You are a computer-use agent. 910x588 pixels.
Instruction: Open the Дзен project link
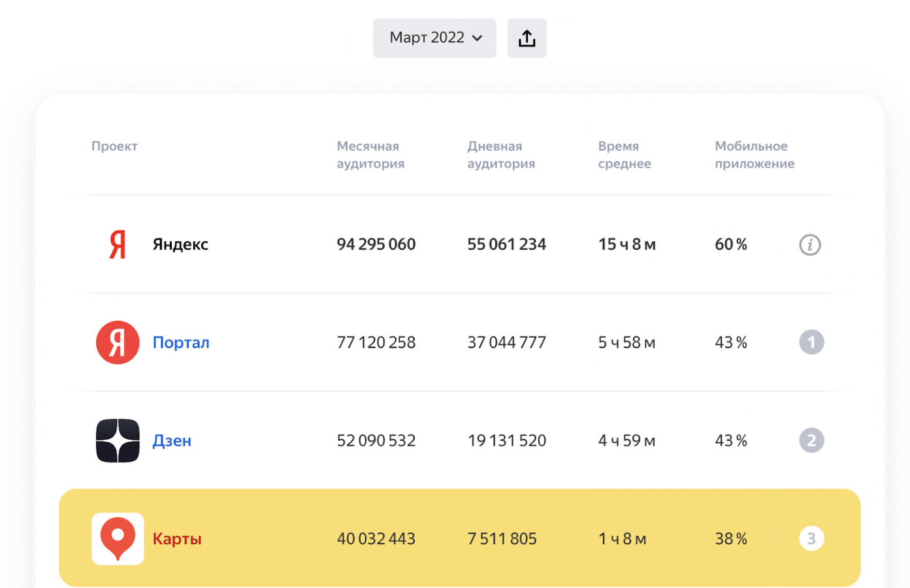(x=172, y=440)
